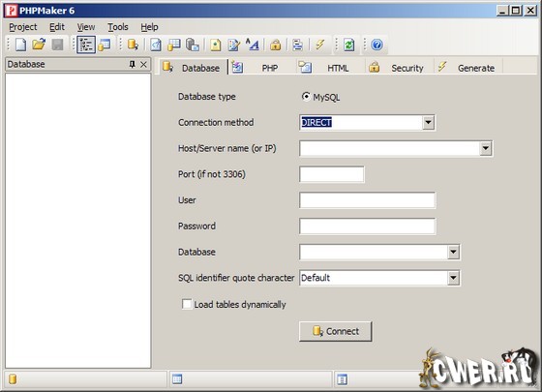Click the Connection method label
The height and width of the screenshot is (392, 542).
216,122
